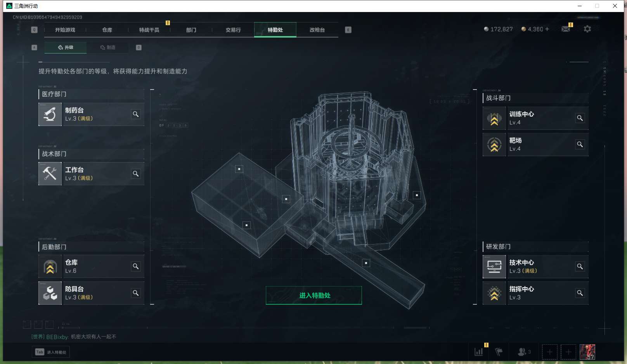Add currency with plus beside 4,360
Screen dimensions: 627x364
coord(547,29)
